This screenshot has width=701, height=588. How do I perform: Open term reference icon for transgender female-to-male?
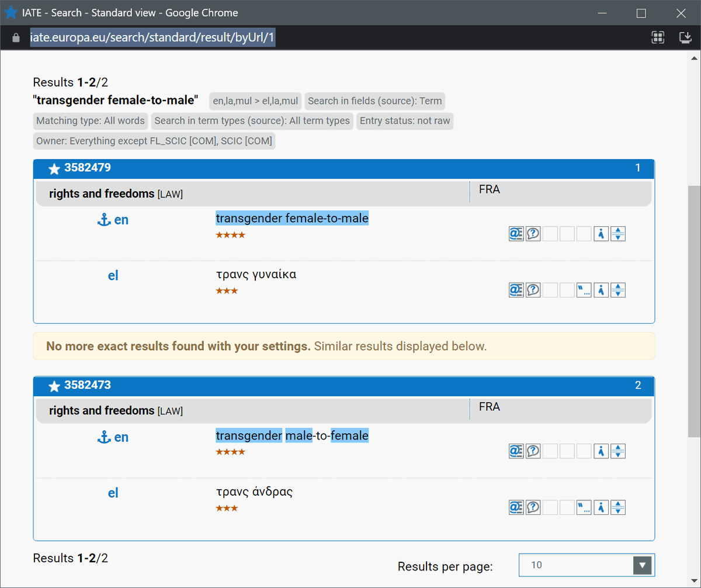(516, 234)
